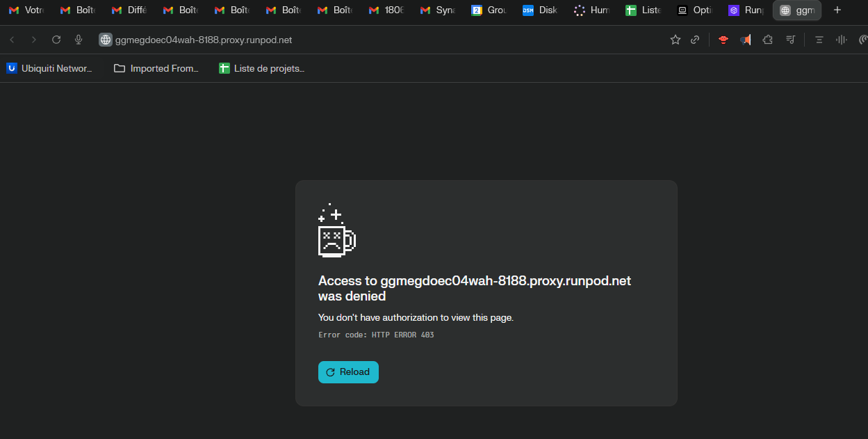Viewport: 868px width, 439px height.
Task: Click the reload icon in navigation bar
Action: [56, 40]
